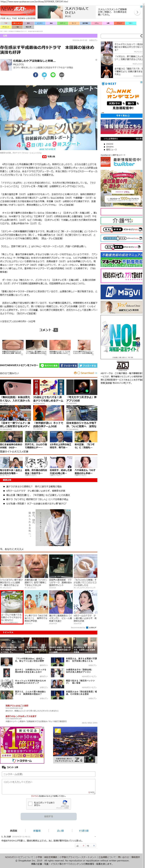Share article via Twitter round icon
This screenshot has width=145, height=868.
pyautogui.click(x=44, y=74)
